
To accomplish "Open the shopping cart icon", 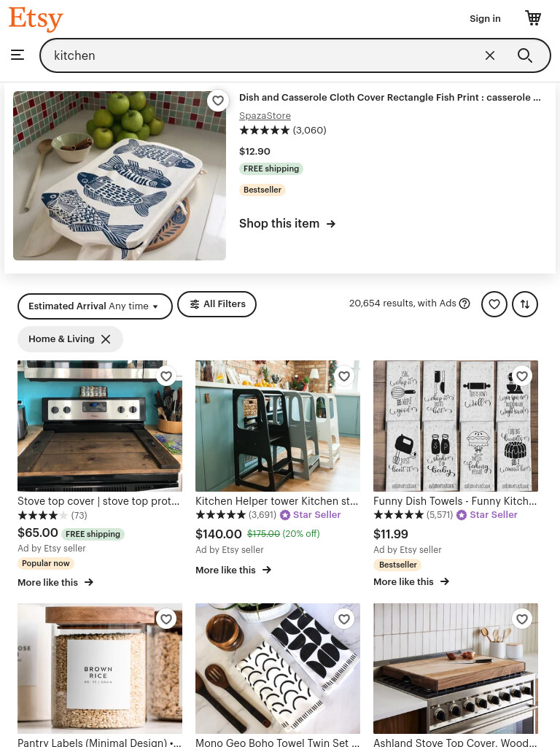I will 533,18.
